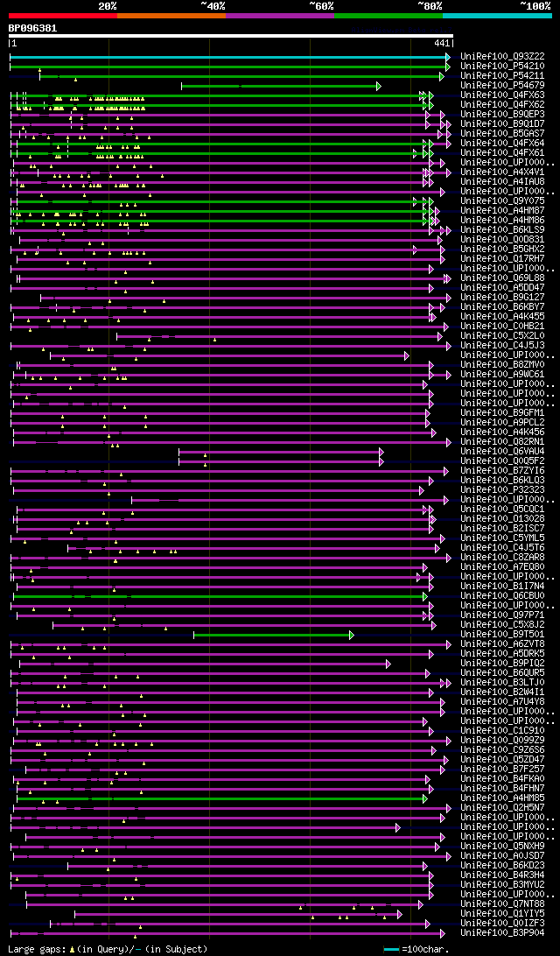
Task: Open hit UniRef100_Q17RH7
Action: coord(503,258)
